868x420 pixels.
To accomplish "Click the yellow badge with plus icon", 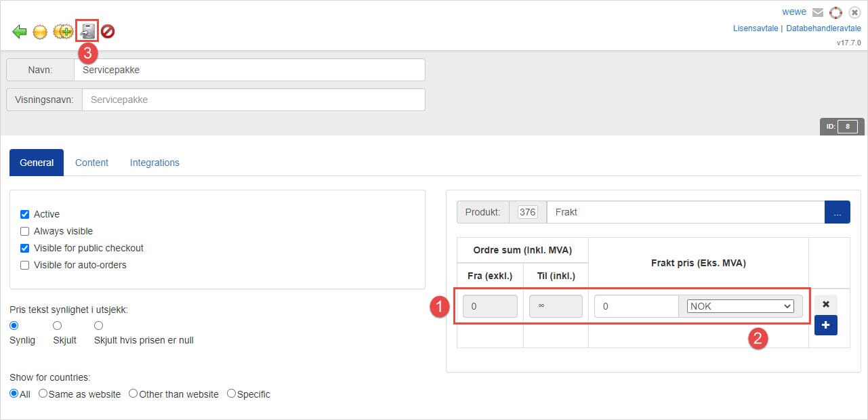I will point(63,32).
